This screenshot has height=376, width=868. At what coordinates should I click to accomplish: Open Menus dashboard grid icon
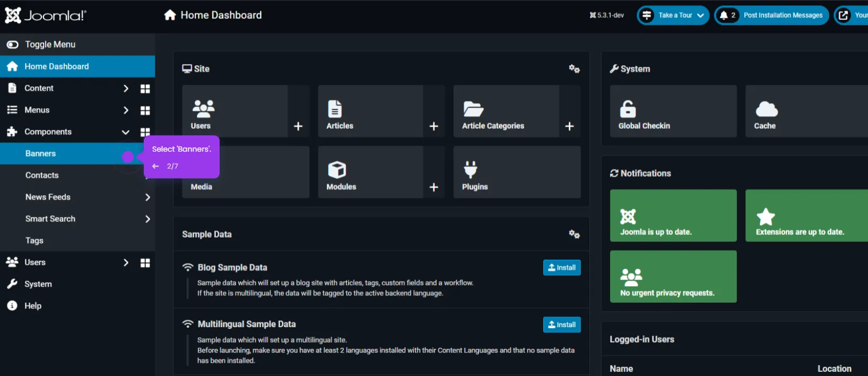(x=145, y=110)
